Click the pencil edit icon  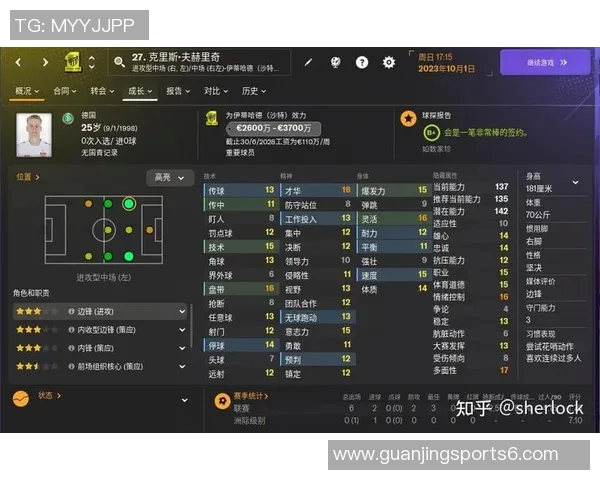tap(308, 62)
